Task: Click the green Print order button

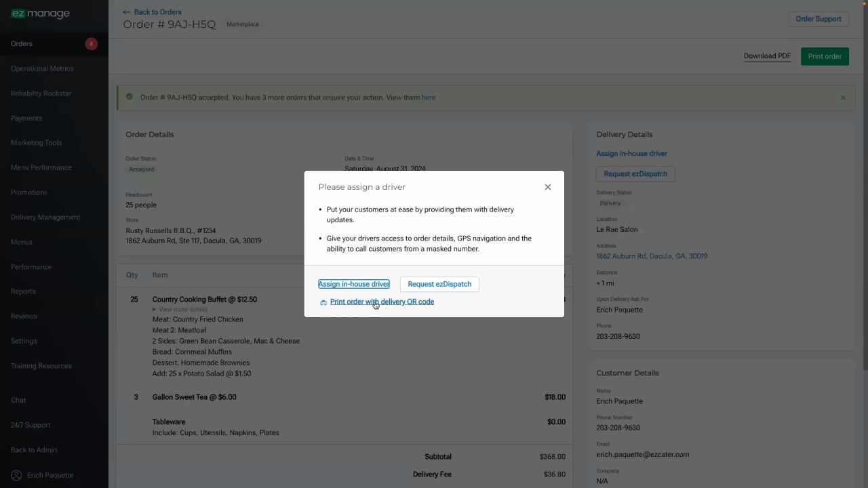Action: 825,56
